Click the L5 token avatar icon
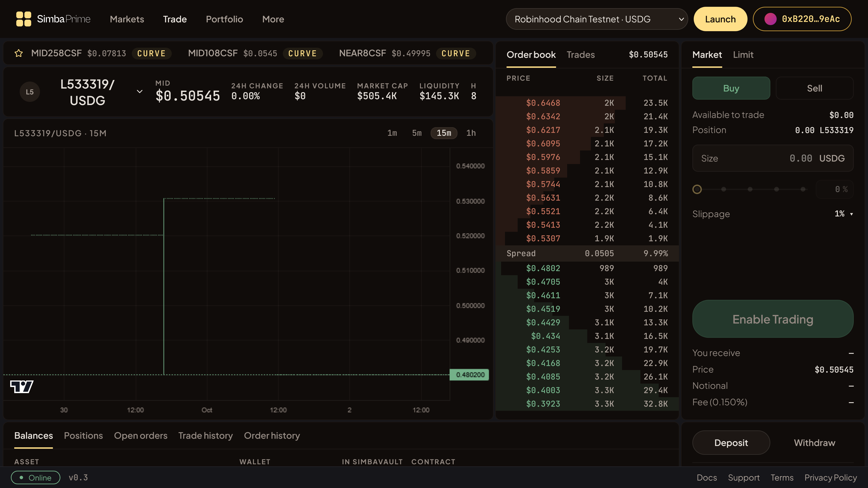The height and width of the screenshot is (488, 868). pos(30,91)
